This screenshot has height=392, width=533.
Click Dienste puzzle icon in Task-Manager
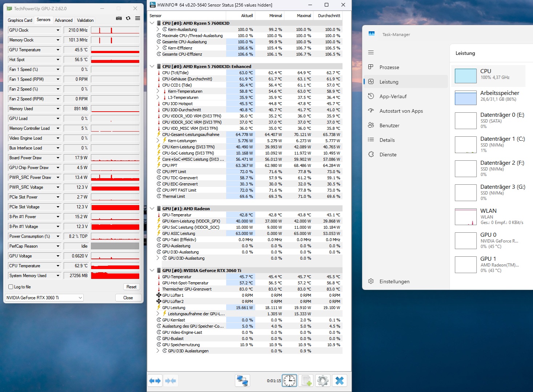pos(371,154)
